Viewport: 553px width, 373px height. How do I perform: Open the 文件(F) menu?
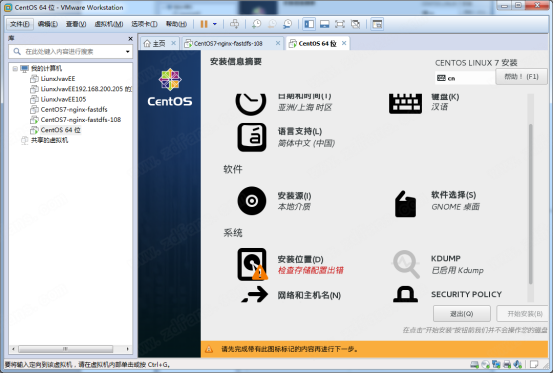(20, 24)
